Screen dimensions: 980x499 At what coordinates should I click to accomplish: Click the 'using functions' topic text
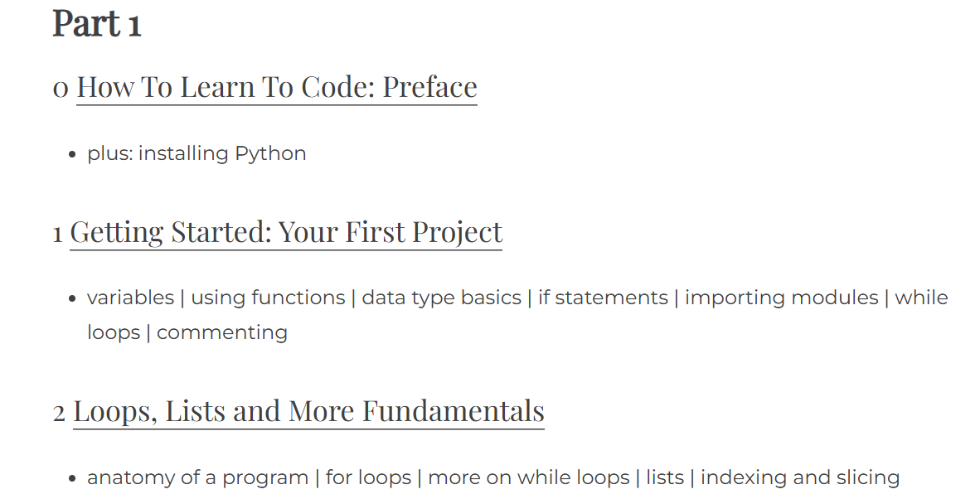coord(268,298)
